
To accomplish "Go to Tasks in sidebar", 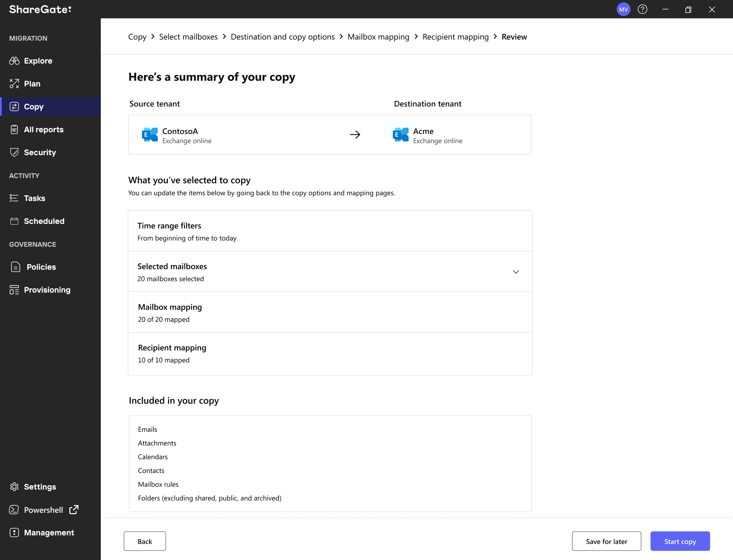I will pyautogui.click(x=51, y=198).
